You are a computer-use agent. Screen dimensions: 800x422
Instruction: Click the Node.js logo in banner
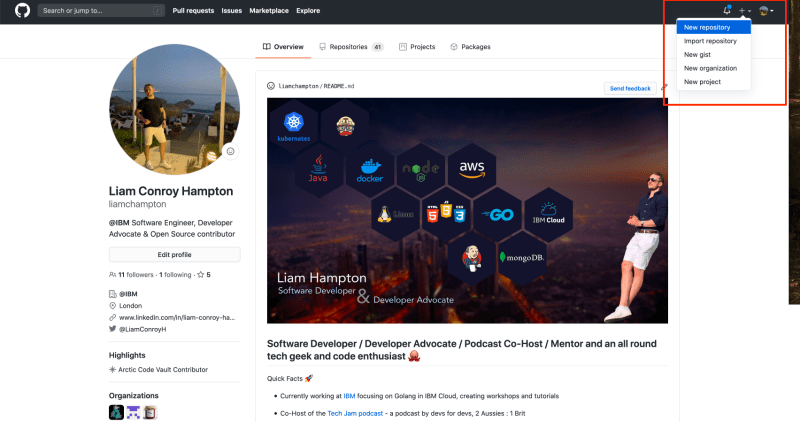pos(421,171)
